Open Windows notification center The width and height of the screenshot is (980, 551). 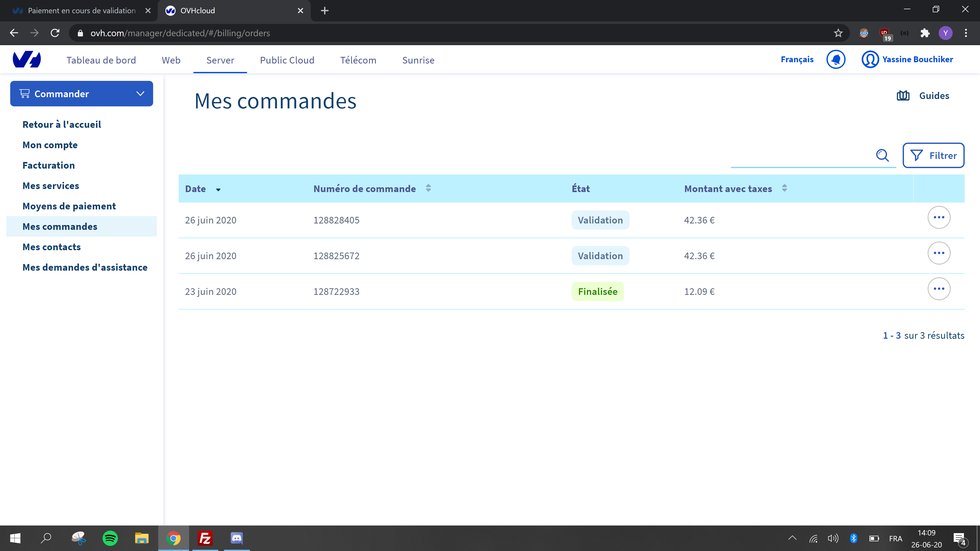coord(960,539)
